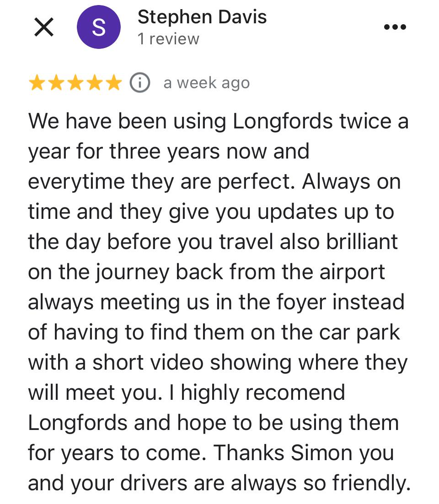Click the word 'airport' in the review
Viewport: 439px width, 504px height.
coord(352,273)
